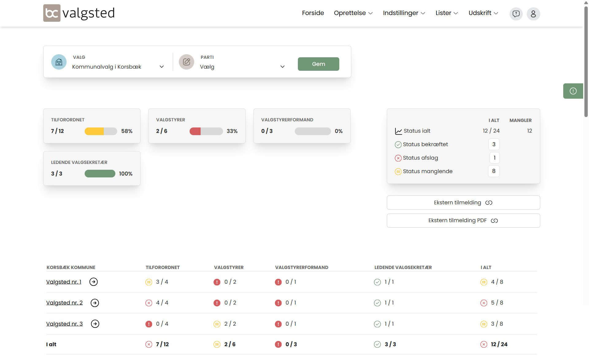589x364 pixels.
Task: Click the Status manglende count box
Action: click(494, 171)
